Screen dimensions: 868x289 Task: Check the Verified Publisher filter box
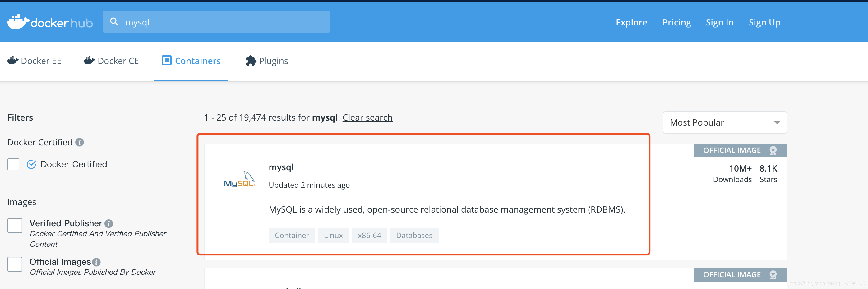pyautogui.click(x=15, y=225)
